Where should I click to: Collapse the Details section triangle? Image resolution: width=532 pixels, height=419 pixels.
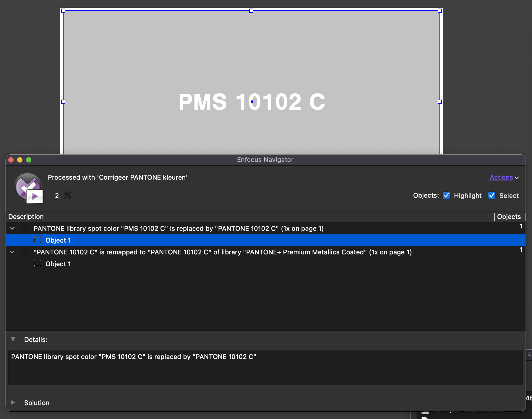[13, 339]
